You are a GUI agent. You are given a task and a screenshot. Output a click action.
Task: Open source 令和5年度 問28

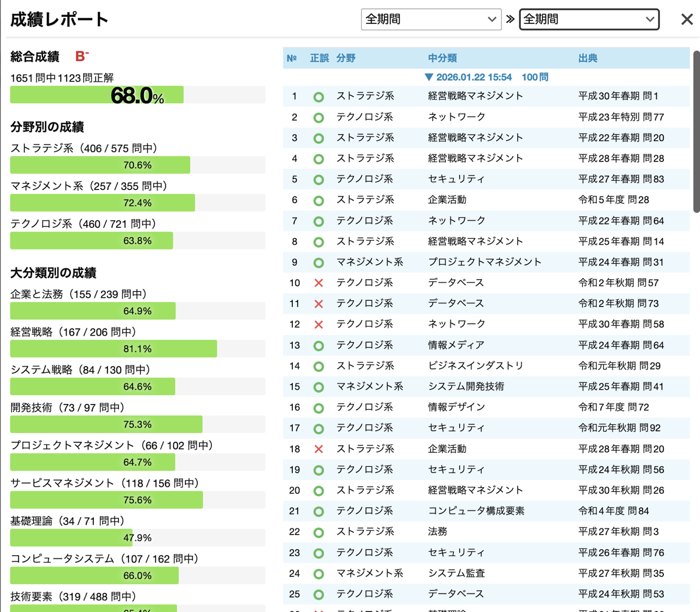pos(613,200)
